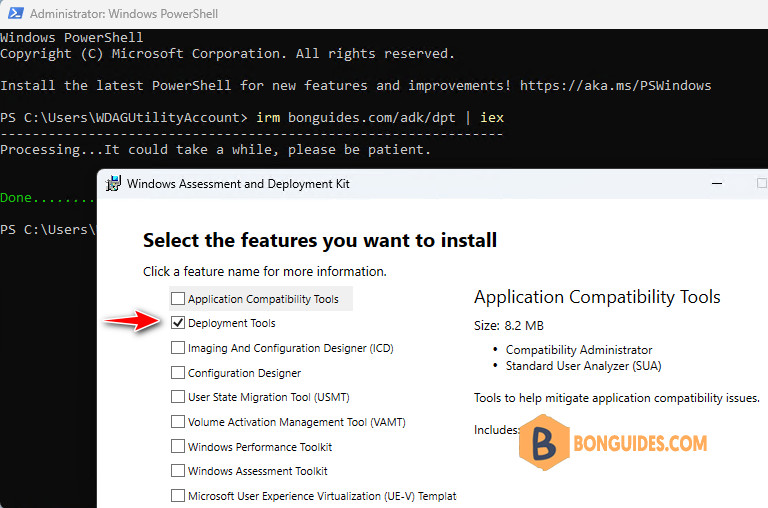Viewport: 768px width, 508px height.
Task: Click the Bonguides hexagon B logo
Action: pos(544,442)
